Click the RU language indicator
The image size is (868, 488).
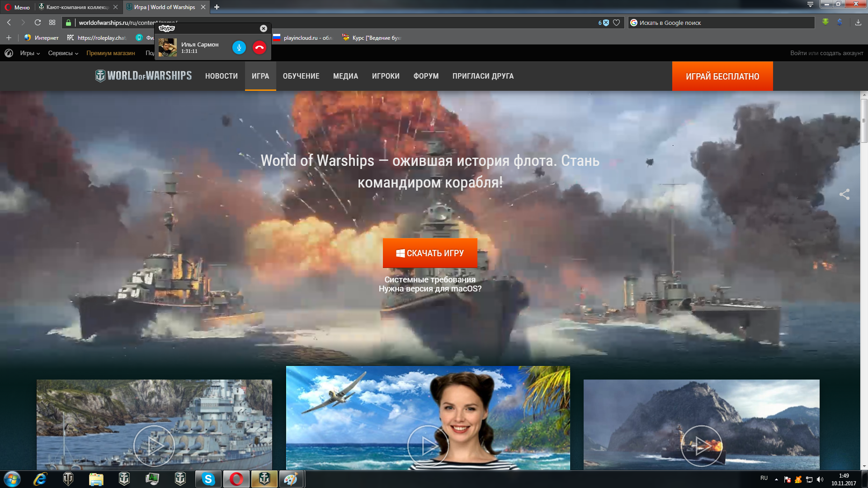[764, 478]
